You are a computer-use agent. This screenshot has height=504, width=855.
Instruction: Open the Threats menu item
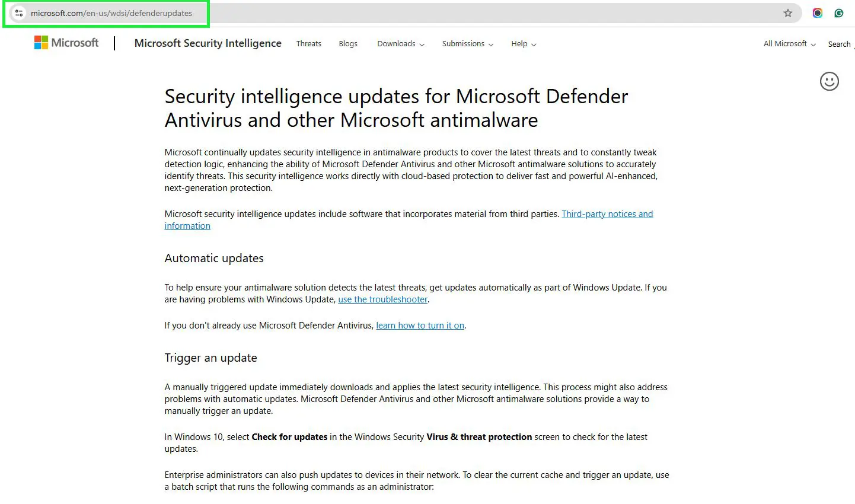click(x=308, y=44)
